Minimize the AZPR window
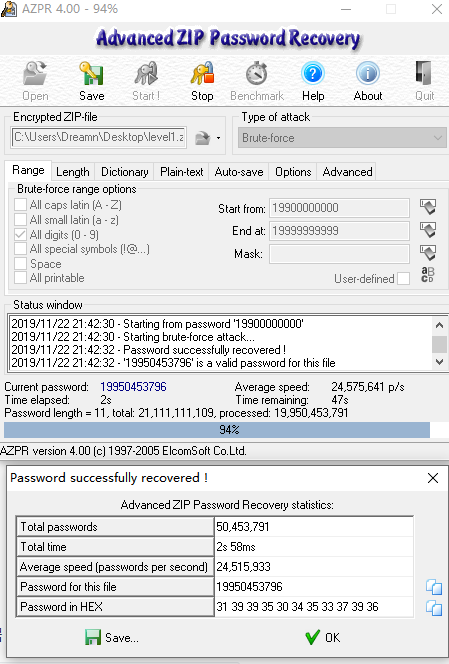 346,9
